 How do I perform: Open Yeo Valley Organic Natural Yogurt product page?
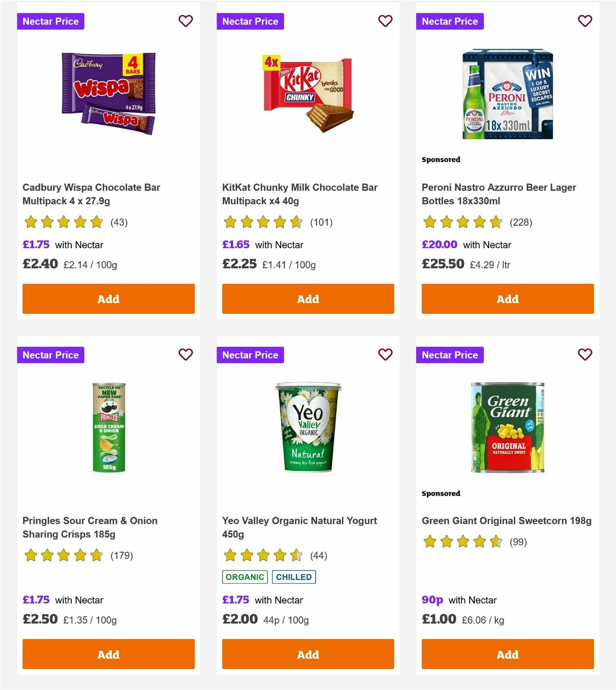tap(299, 527)
